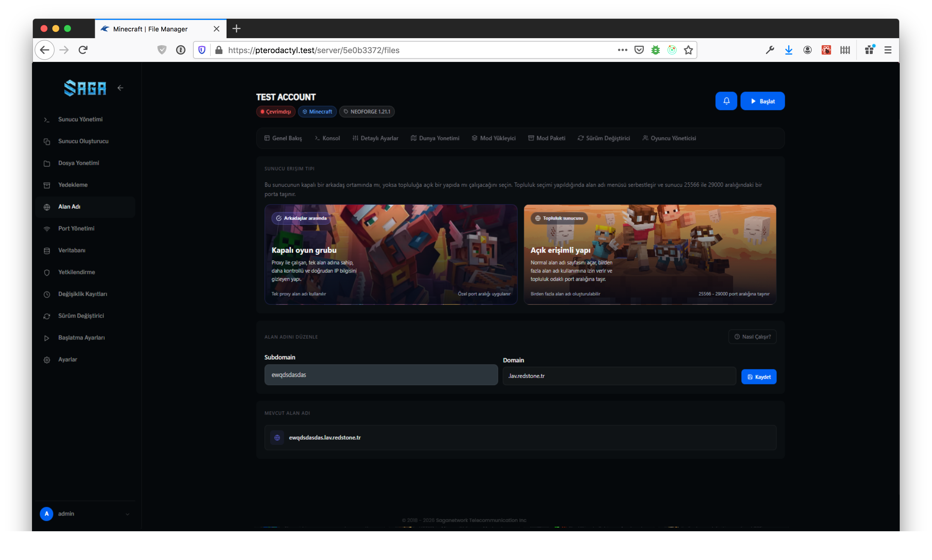Switch to the Konsol tab
The width and height of the screenshot is (932, 560).
tap(327, 138)
